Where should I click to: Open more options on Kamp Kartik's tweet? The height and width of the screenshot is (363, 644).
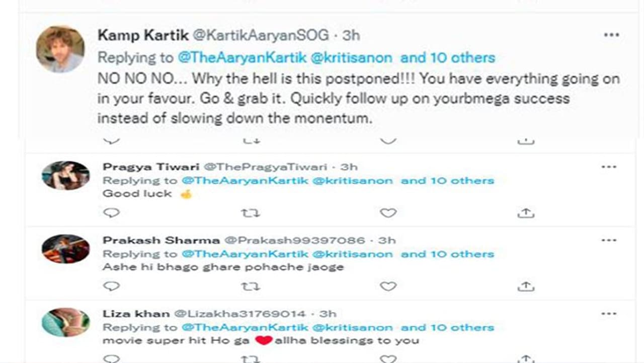(x=611, y=35)
